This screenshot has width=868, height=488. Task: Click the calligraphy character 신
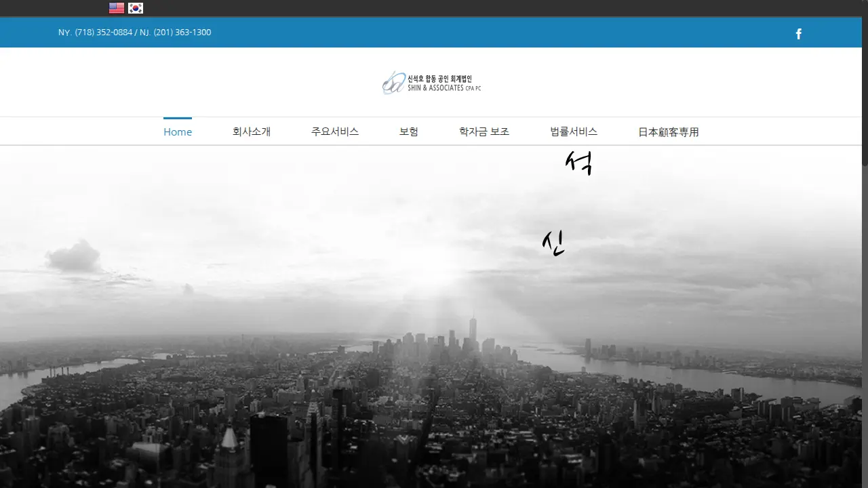pos(553,243)
